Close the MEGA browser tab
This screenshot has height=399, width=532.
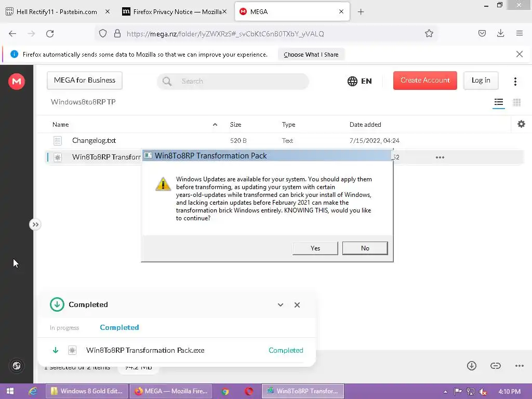click(341, 11)
